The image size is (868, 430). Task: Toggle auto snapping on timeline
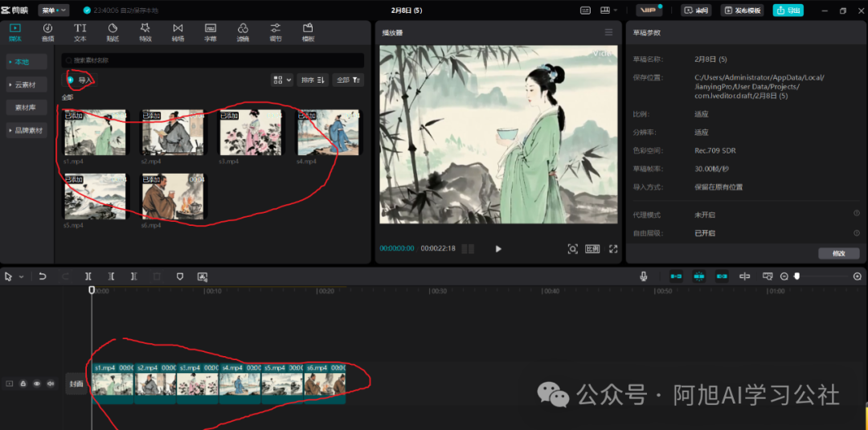click(699, 276)
